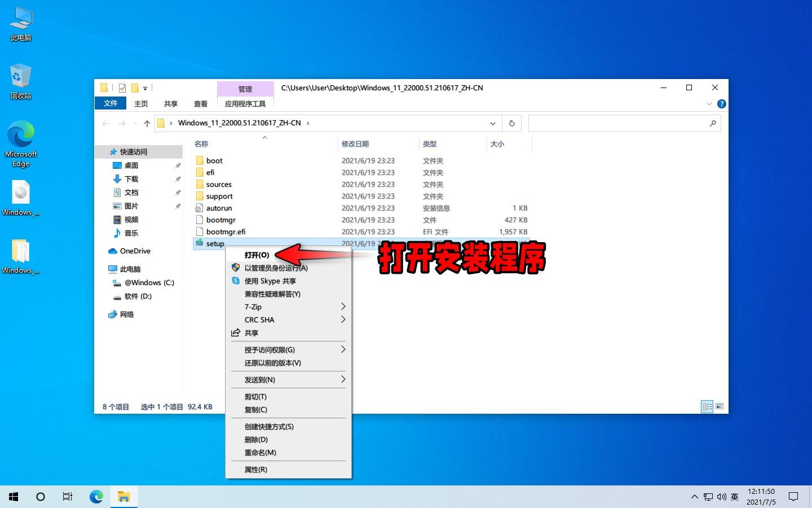Select the boot folder
This screenshot has height=508, width=812.
tap(214, 161)
